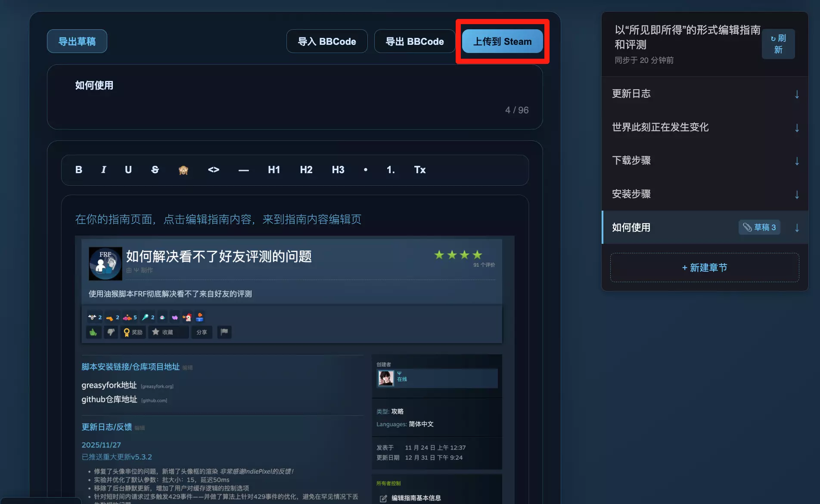Move 安装步骤 chapter down with arrow
Screen dimensions: 820x504
(x=797, y=195)
